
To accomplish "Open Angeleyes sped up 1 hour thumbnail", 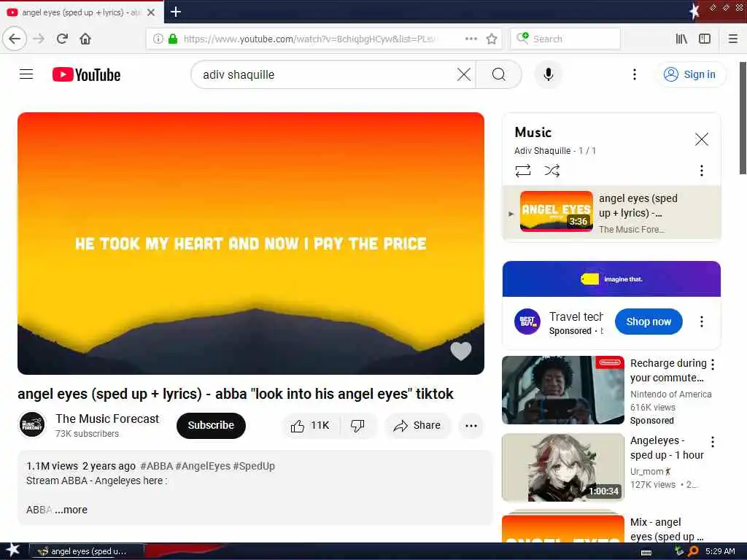I will click(563, 467).
